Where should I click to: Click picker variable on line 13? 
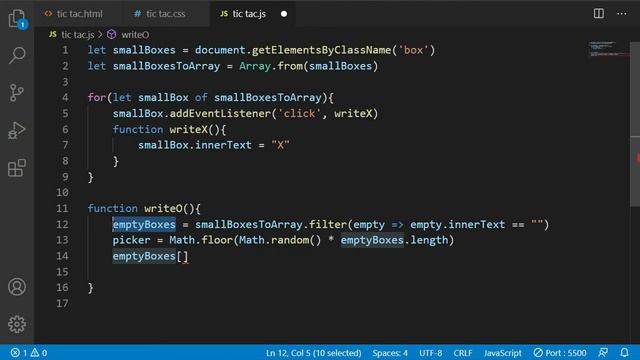pyautogui.click(x=131, y=240)
